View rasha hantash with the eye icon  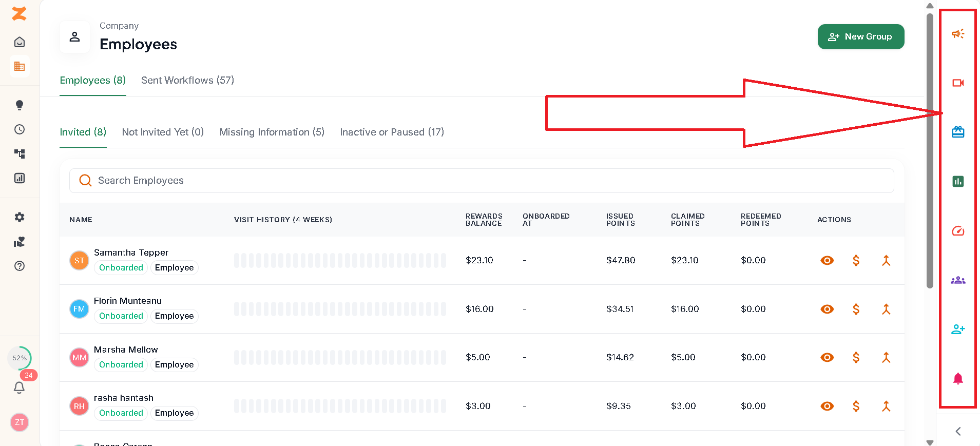827,406
